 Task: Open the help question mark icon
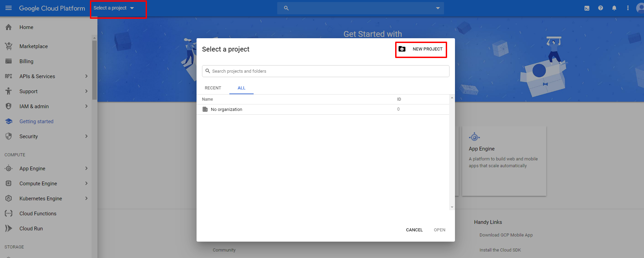[x=601, y=8]
